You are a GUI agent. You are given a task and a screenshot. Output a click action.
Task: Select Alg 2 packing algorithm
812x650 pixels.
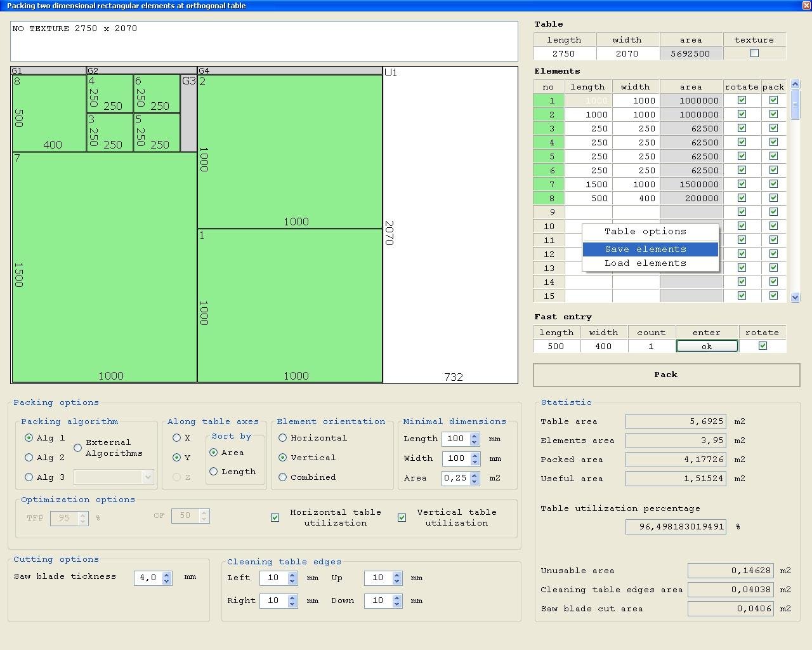click(29, 458)
